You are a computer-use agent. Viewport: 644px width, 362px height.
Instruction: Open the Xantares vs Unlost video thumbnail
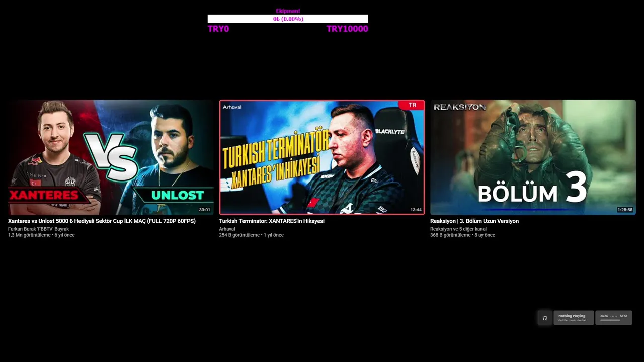[111, 157]
